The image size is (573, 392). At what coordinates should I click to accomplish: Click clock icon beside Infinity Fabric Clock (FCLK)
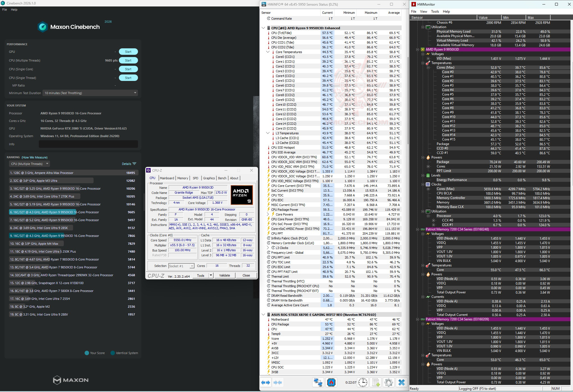pos(268,238)
